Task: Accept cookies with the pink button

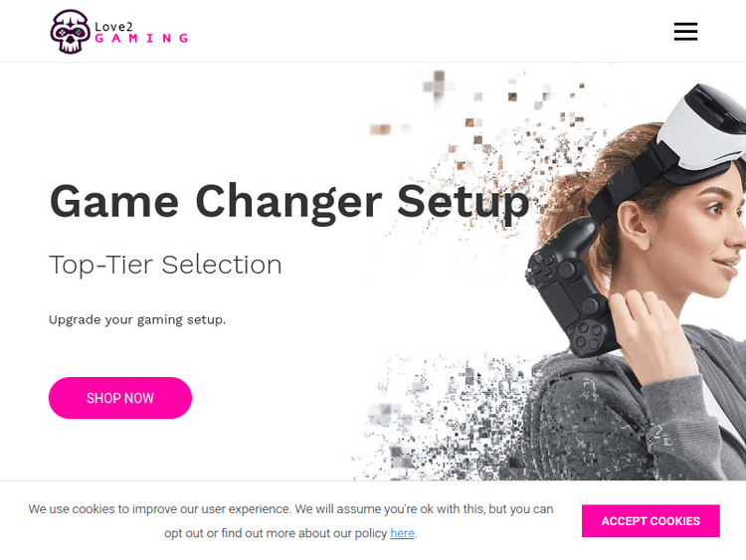Action: (651, 521)
